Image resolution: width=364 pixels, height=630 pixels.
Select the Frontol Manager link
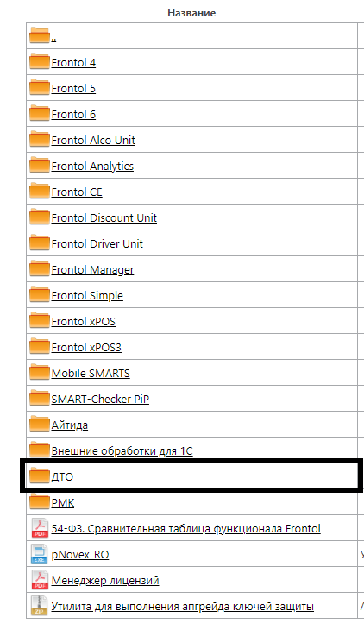pos(93,270)
